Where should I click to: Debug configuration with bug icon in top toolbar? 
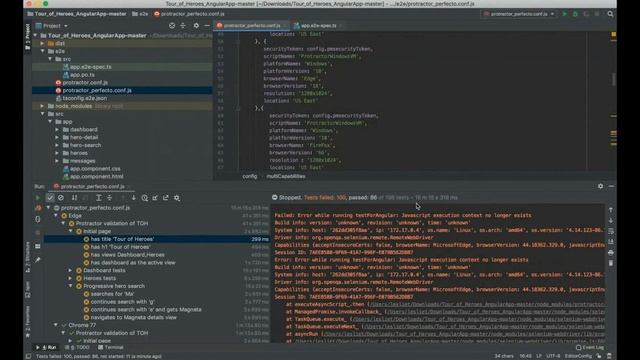[x=576, y=14]
